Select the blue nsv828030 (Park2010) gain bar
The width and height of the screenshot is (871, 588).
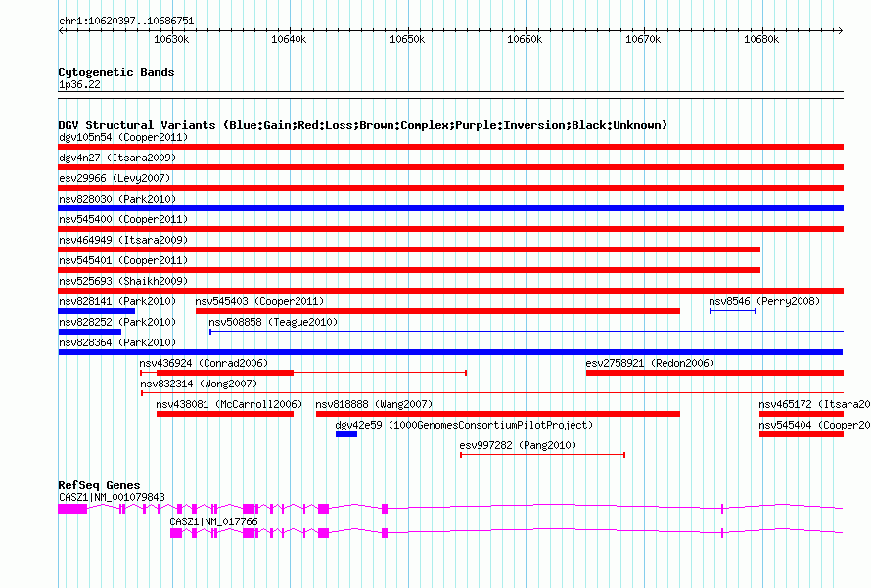coord(450,208)
